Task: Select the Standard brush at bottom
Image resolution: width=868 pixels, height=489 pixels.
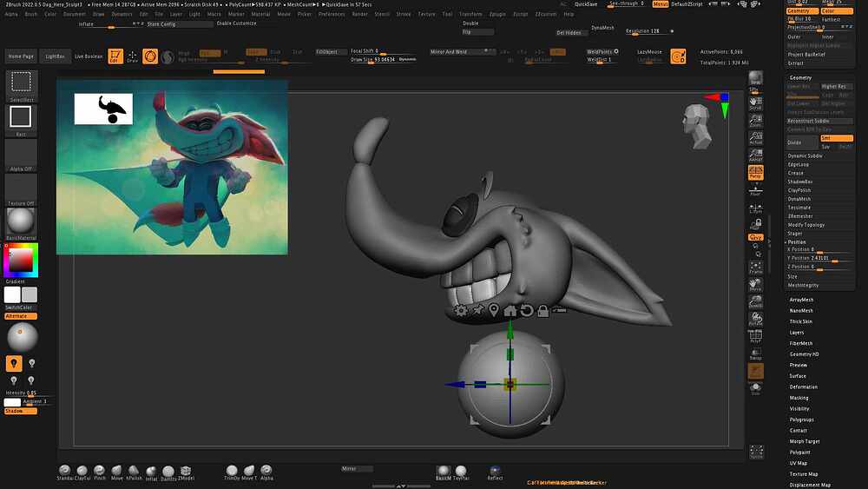Action: pyautogui.click(x=65, y=472)
